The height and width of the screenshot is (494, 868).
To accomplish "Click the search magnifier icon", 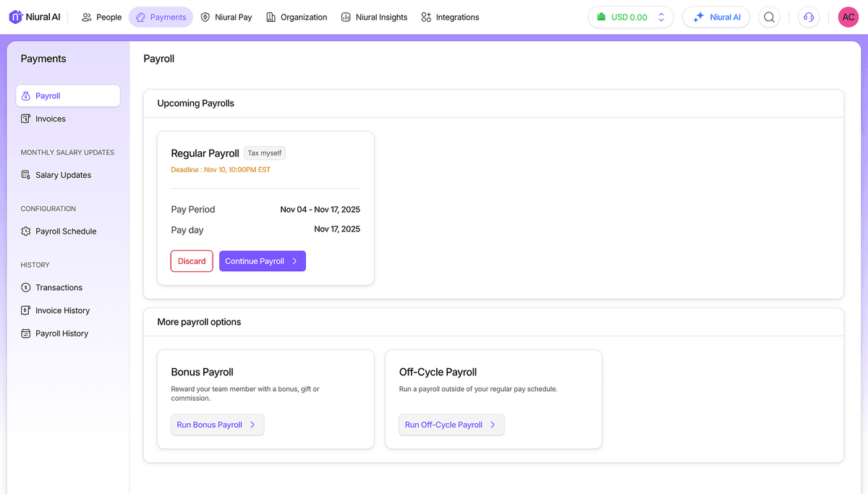I will pyautogui.click(x=768, y=17).
